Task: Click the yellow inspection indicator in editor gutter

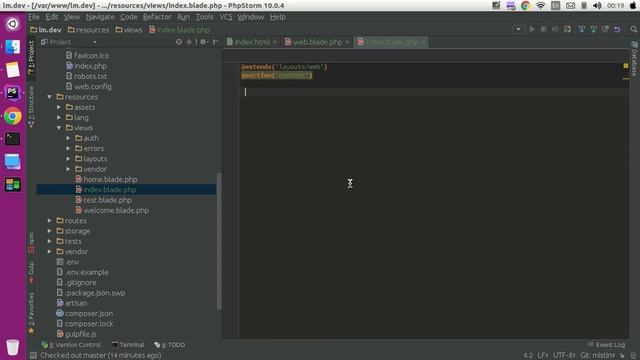Action: pos(626,66)
